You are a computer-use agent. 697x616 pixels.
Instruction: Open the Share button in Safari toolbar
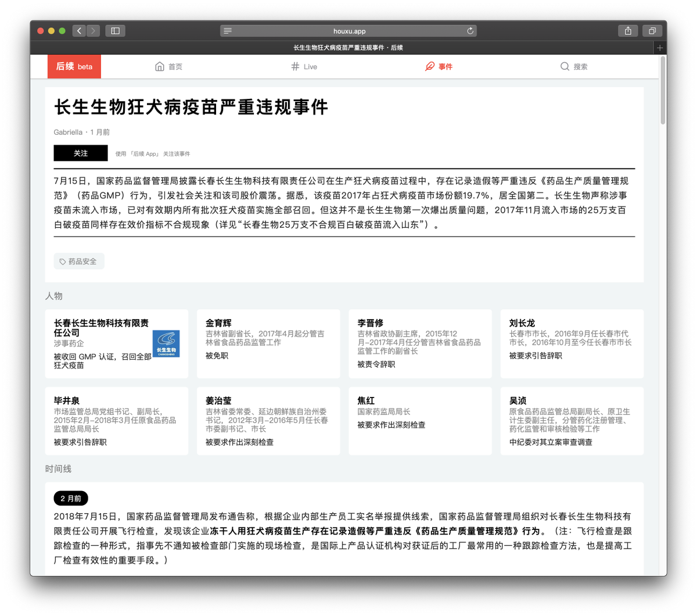coord(628,31)
